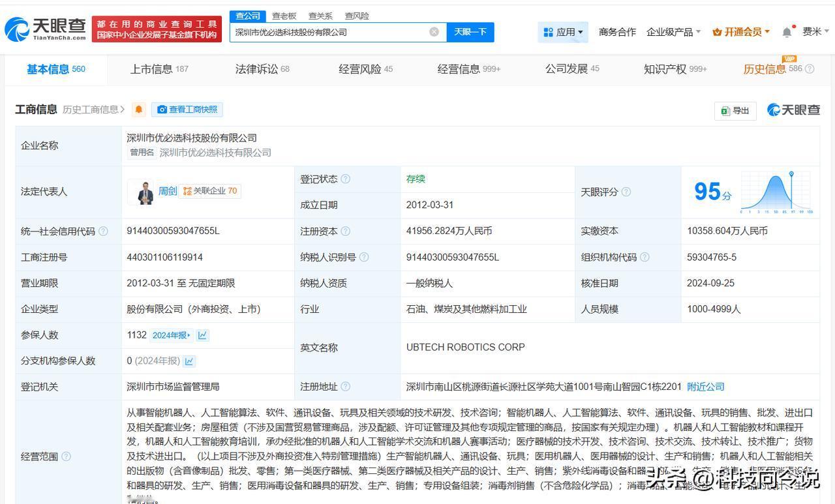Switch to the 经营风险 tab
835x504 pixels.
click(365, 69)
